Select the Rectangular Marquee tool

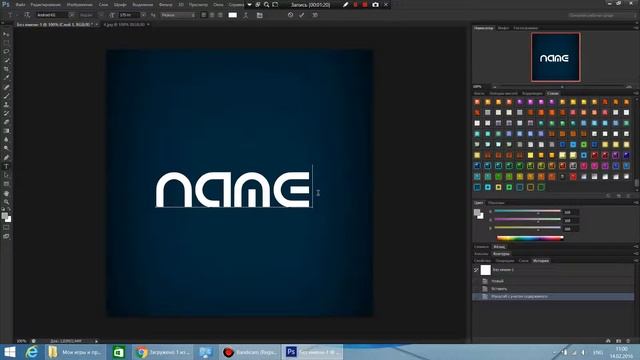pos(6,43)
